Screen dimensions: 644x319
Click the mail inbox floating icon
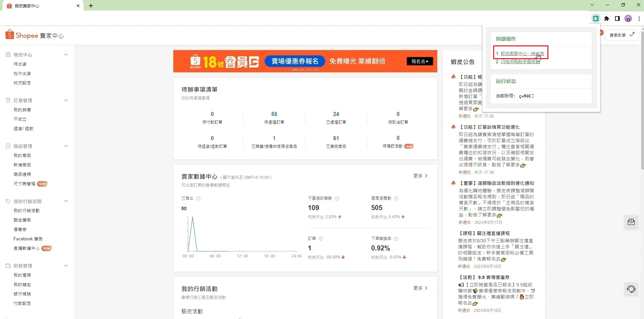(x=631, y=222)
